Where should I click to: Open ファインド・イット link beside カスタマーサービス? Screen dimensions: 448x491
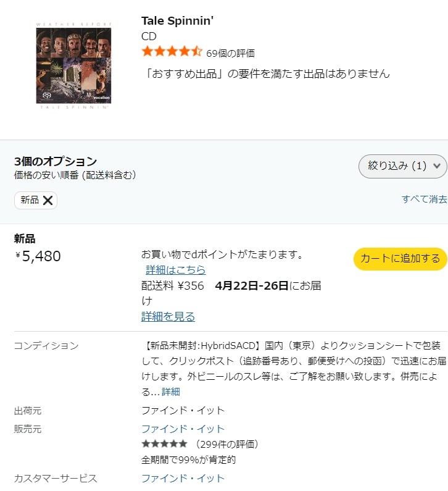click(183, 478)
